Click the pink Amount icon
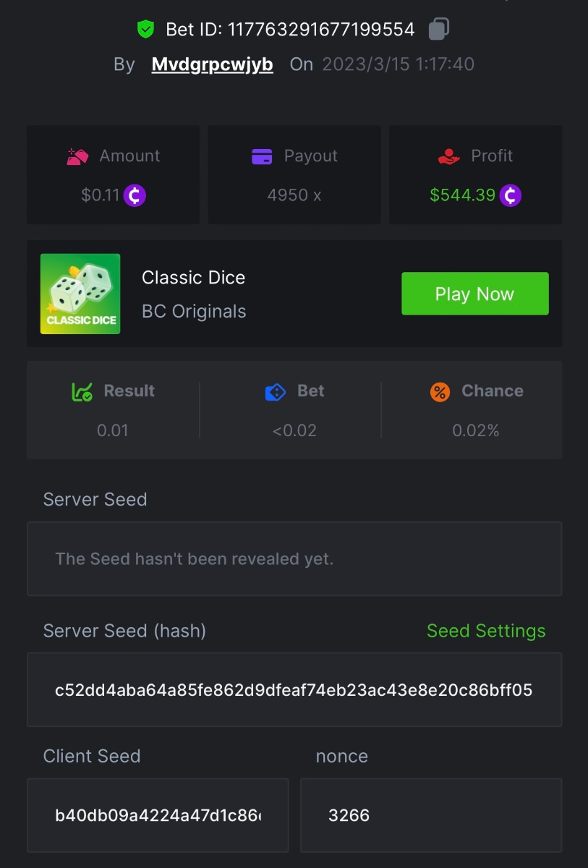The width and height of the screenshot is (588, 868). (x=77, y=156)
